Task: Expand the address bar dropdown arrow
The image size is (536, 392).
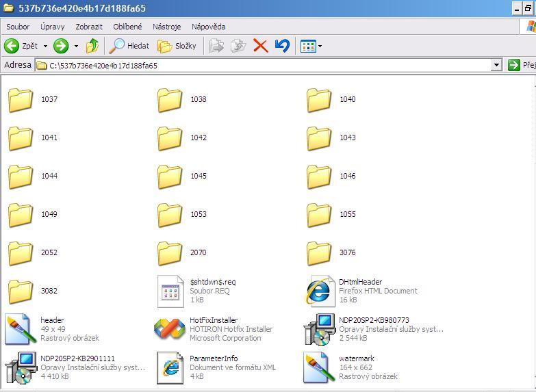Action: [497, 65]
